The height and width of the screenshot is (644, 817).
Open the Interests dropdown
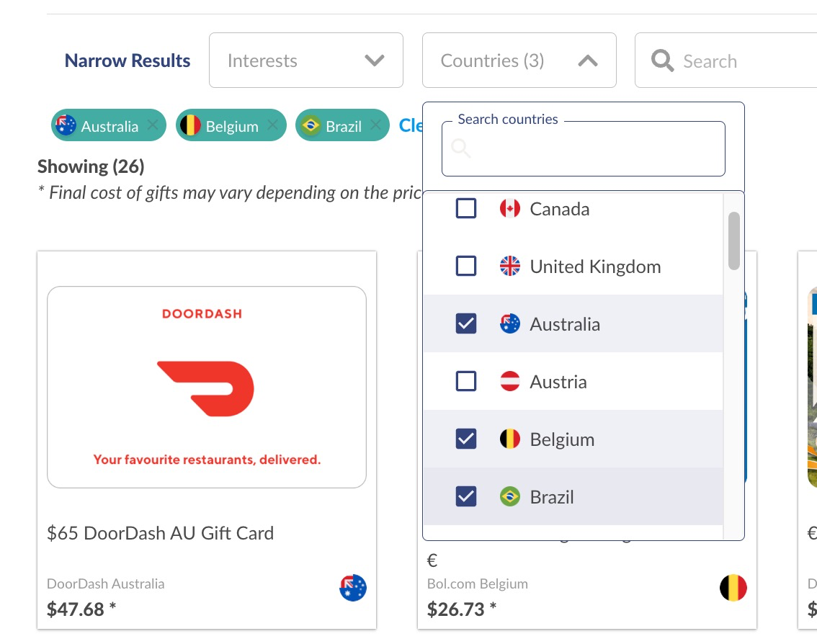coord(306,61)
